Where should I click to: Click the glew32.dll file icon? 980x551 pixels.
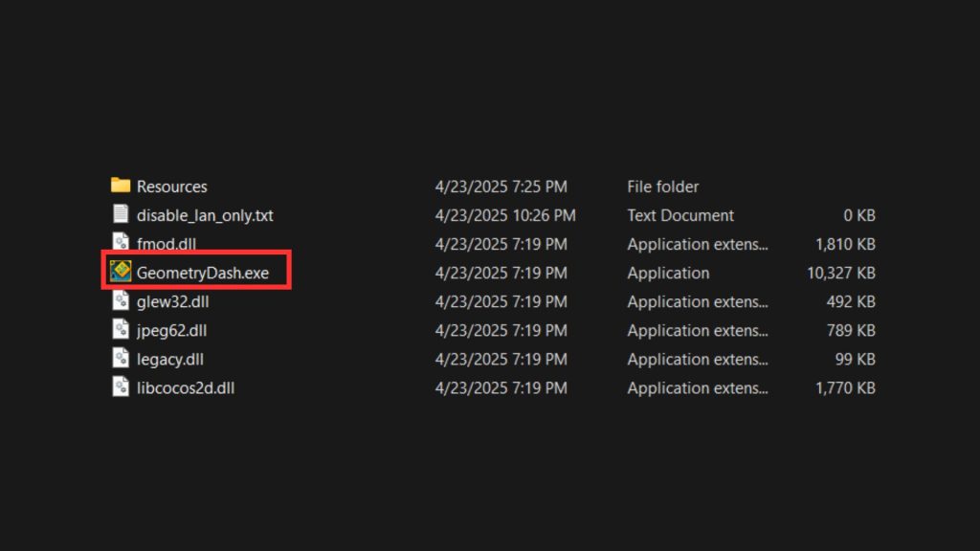click(121, 301)
